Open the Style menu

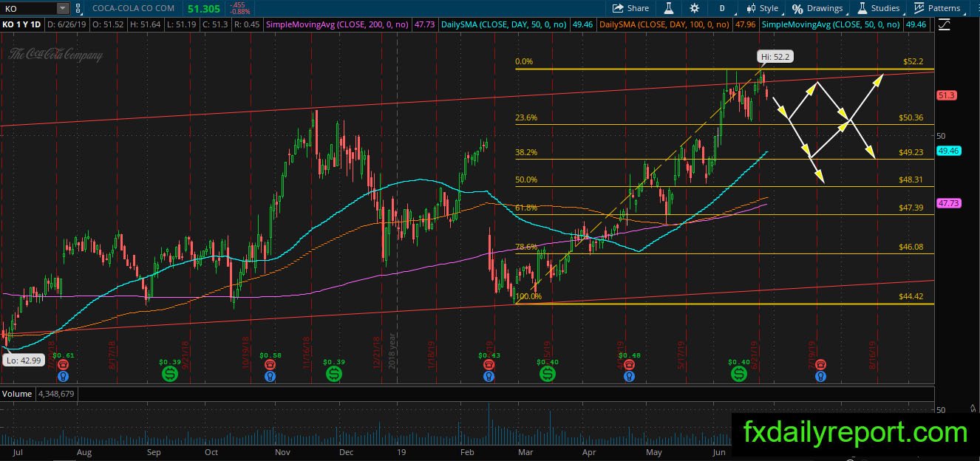click(x=761, y=8)
